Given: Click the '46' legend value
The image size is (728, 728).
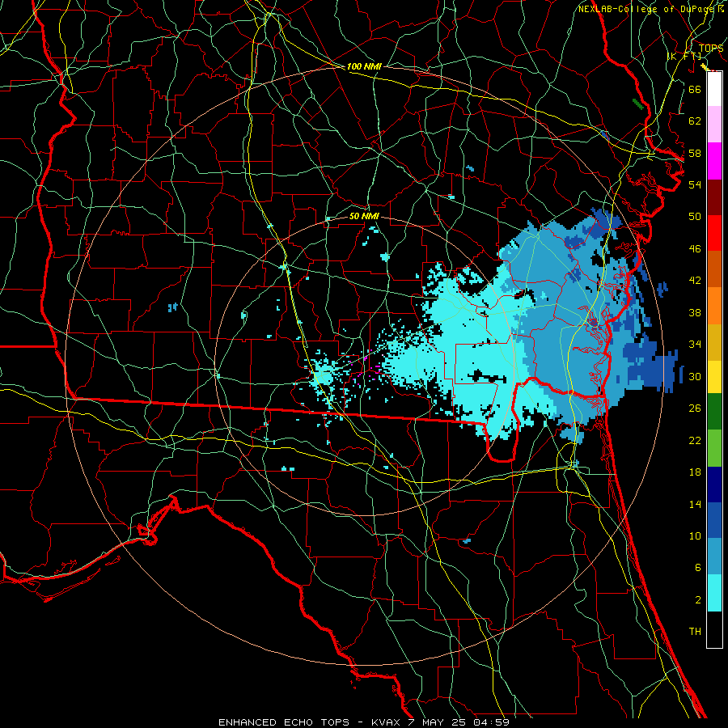Looking at the screenshot, I should (695, 249).
